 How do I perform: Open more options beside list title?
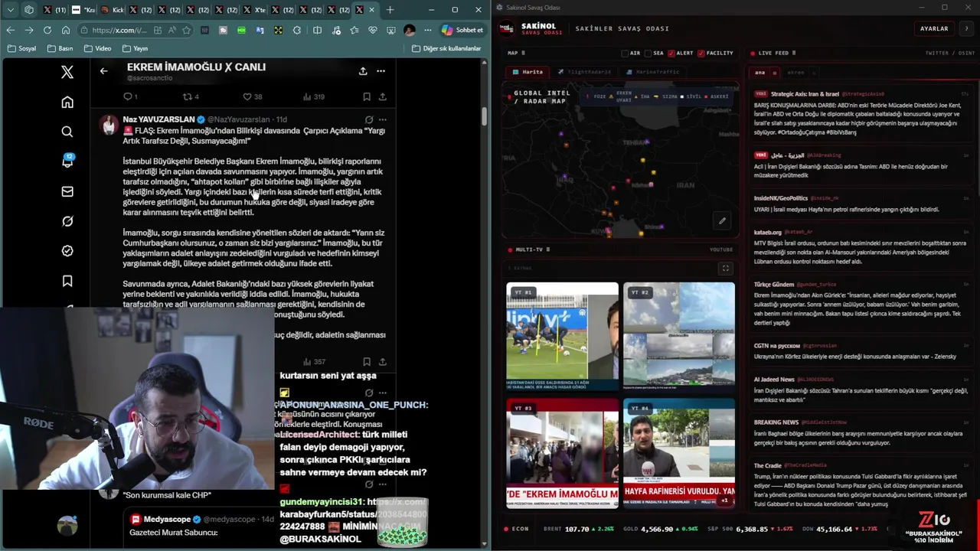coord(381,71)
